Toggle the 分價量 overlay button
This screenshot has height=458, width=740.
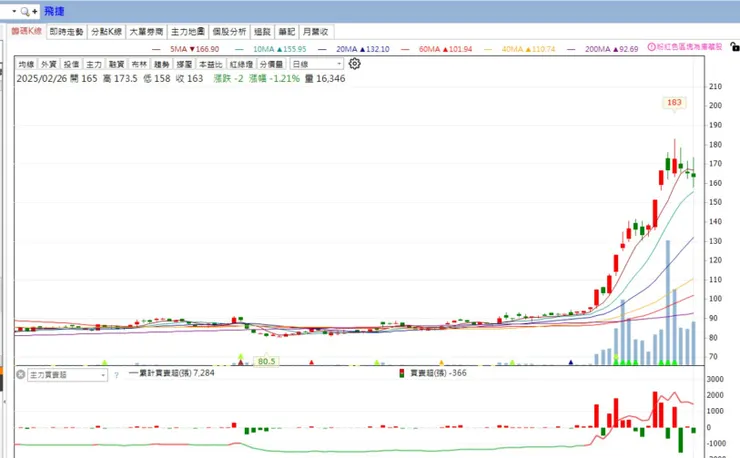click(x=271, y=64)
